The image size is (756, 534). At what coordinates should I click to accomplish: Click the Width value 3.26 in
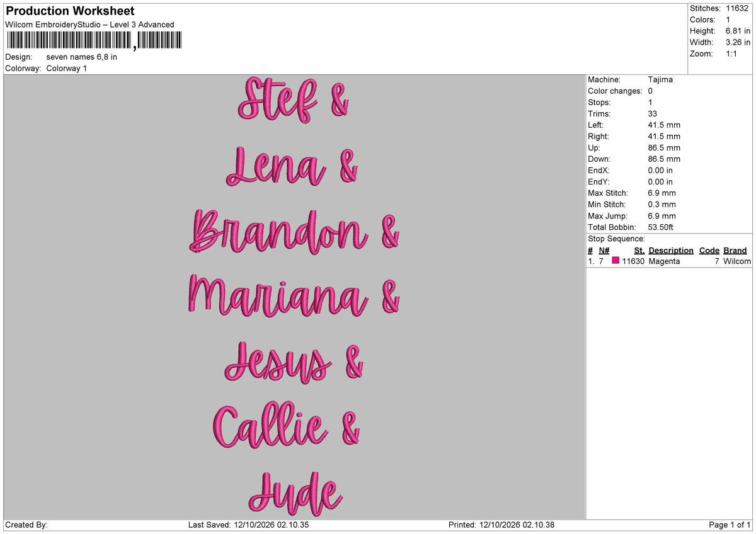738,42
